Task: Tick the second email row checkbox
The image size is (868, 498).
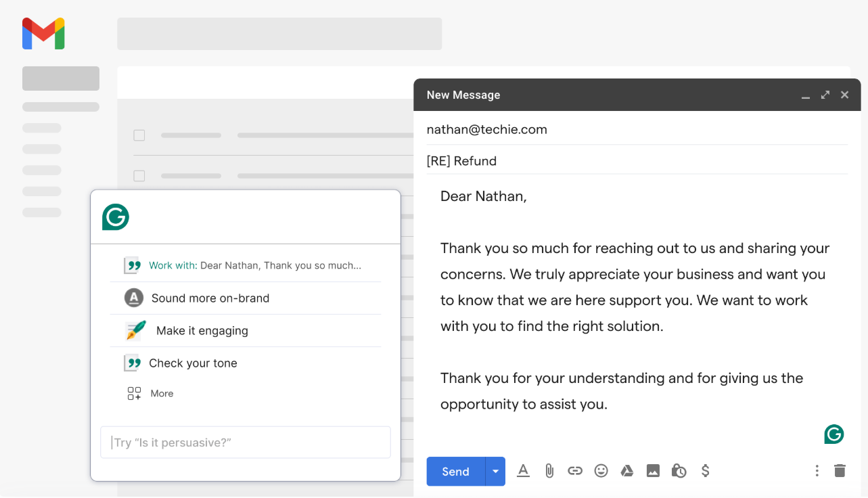Action: pos(139,176)
